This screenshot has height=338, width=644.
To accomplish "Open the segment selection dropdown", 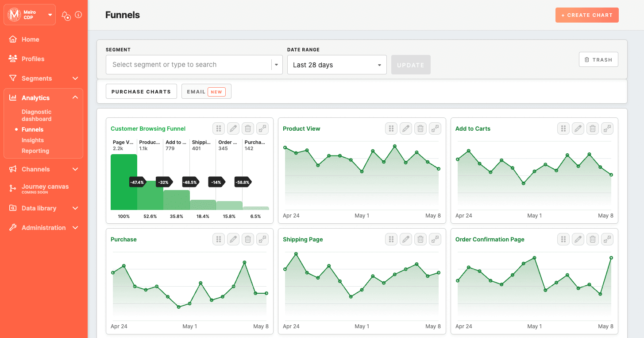I will point(276,64).
